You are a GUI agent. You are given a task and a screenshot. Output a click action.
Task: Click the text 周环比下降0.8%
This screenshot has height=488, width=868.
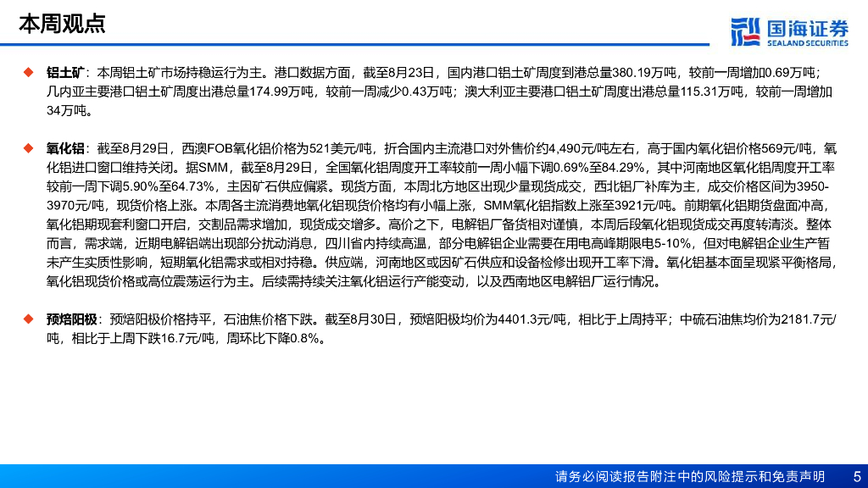(x=271, y=338)
